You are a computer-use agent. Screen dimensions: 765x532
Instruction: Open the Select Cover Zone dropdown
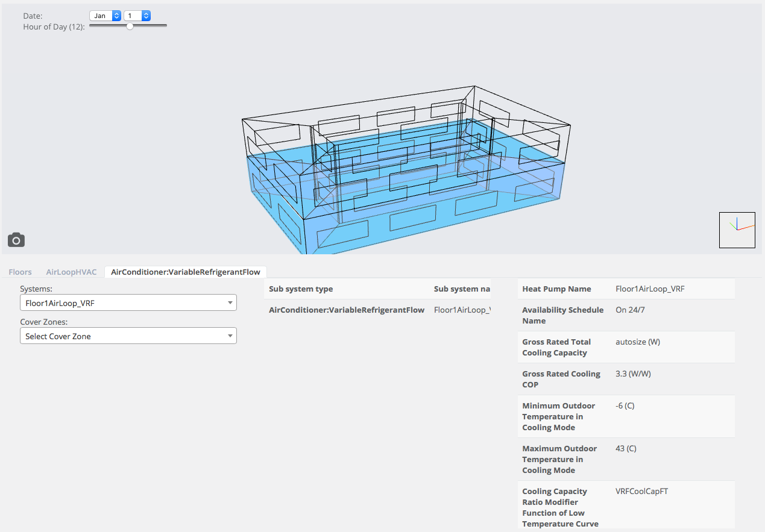pos(128,336)
